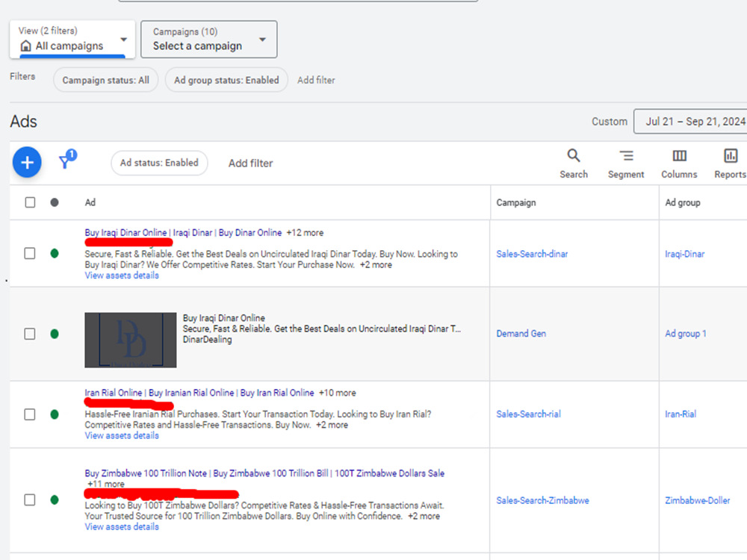Click the Buy Iraqi Dinar Online Demand Gen headline
The image size is (747, 560).
[x=224, y=317]
